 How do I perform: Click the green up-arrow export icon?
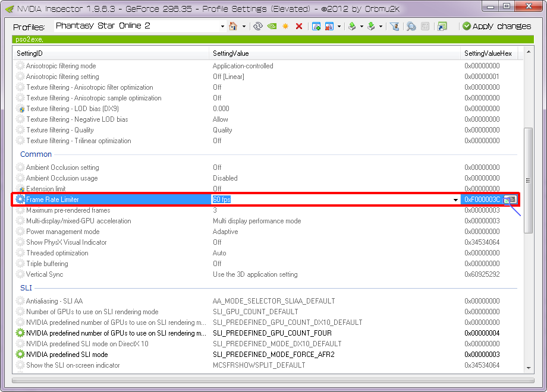tap(352, 26)
